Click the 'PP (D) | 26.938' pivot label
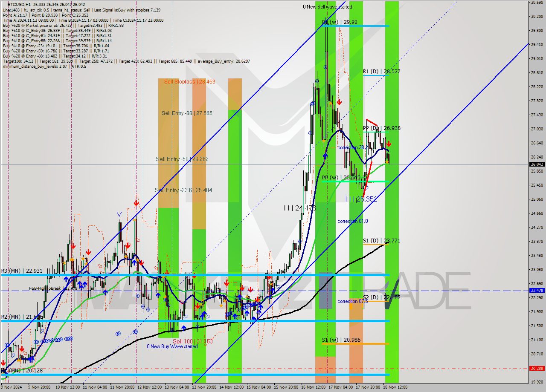The width and height of the screenshot is (546, 392). click(x=381, y=128)
